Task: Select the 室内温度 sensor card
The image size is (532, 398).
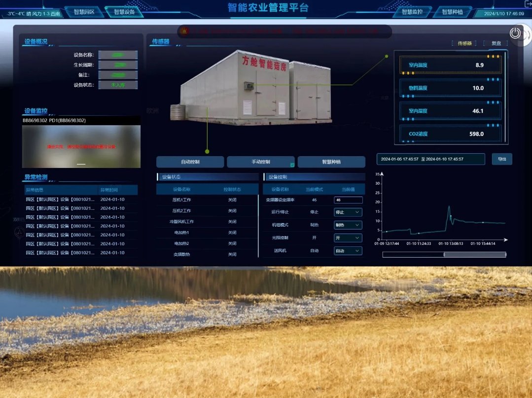Action: 450,65
